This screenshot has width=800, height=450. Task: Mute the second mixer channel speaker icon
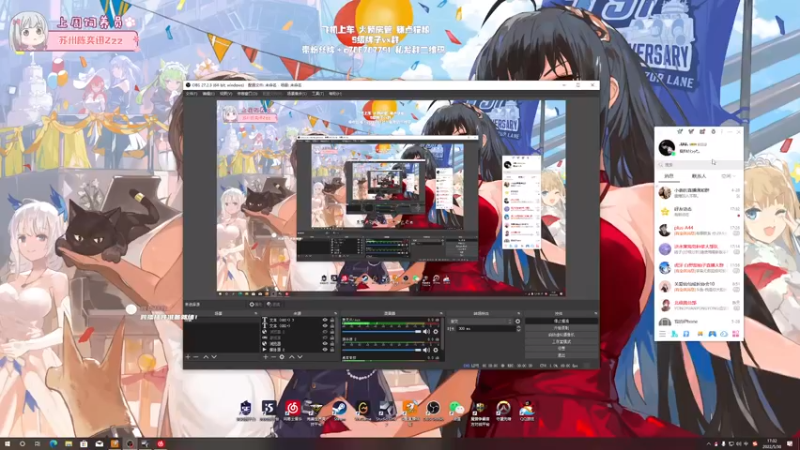427,350
